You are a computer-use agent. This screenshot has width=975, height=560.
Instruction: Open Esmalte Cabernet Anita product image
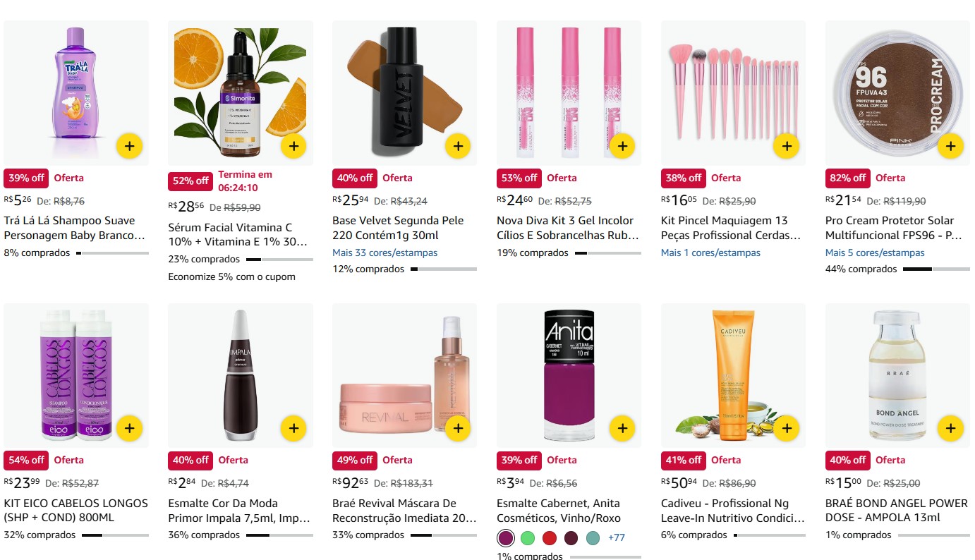point(569,375)
